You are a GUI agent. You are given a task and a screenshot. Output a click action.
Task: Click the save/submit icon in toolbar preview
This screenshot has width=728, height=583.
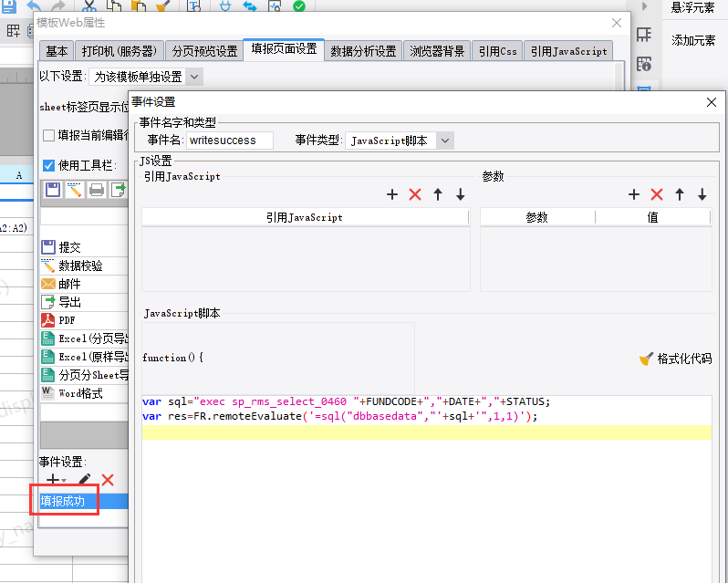[53, 190]
